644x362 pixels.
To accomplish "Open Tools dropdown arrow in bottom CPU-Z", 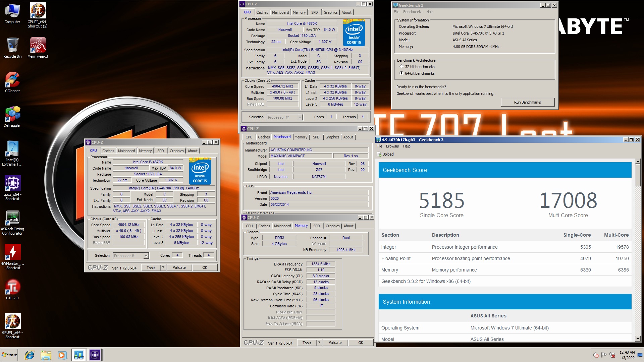I will point(319,343).
